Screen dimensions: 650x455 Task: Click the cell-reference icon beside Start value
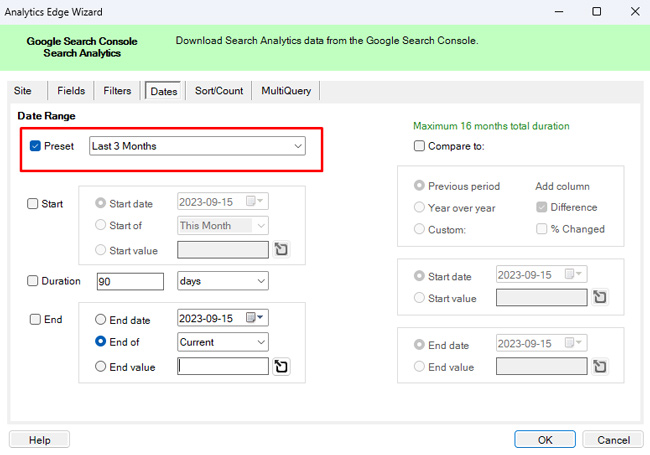click(281, 249)
